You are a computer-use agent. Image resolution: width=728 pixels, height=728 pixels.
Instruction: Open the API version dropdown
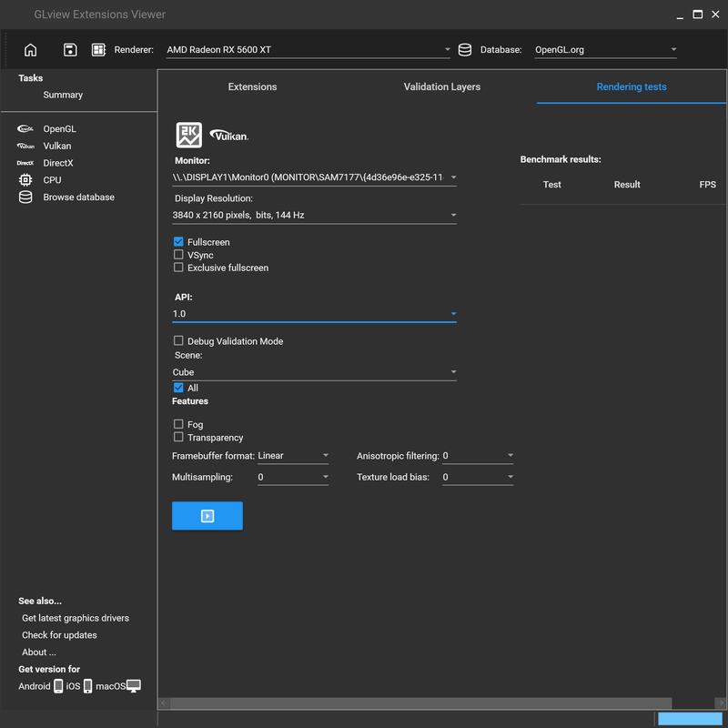tap(314, 314)
